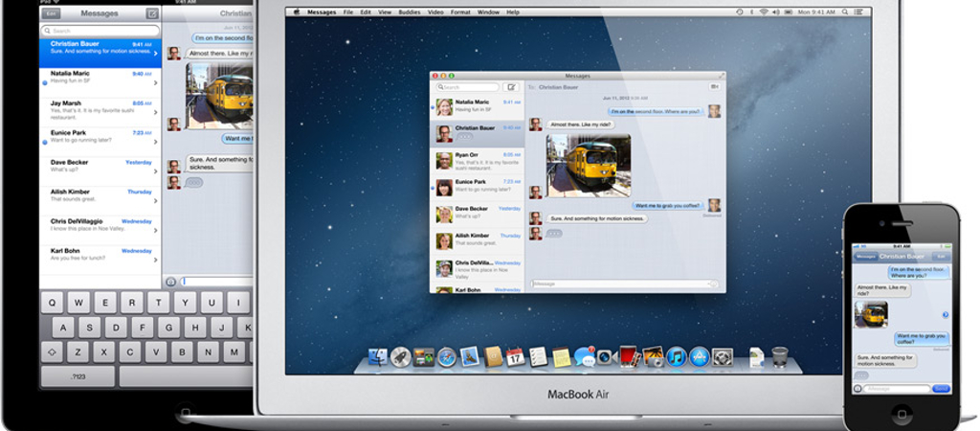Screen dimensions: 980x431
Task: Open iPhoto icon in dock
Action: 653,356
